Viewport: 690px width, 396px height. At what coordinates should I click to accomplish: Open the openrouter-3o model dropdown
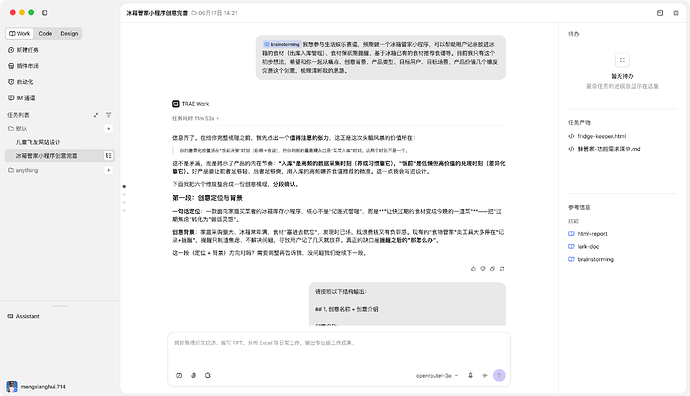(437, 376)
